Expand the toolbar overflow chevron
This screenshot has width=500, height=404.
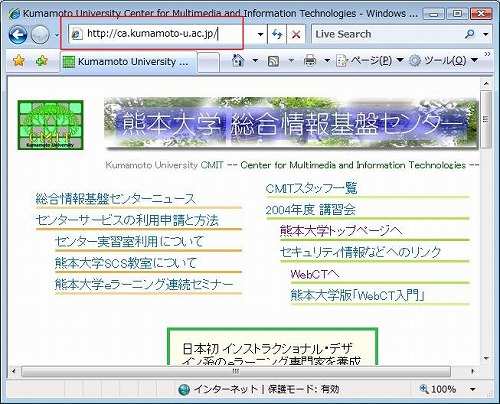pos(487,54)
